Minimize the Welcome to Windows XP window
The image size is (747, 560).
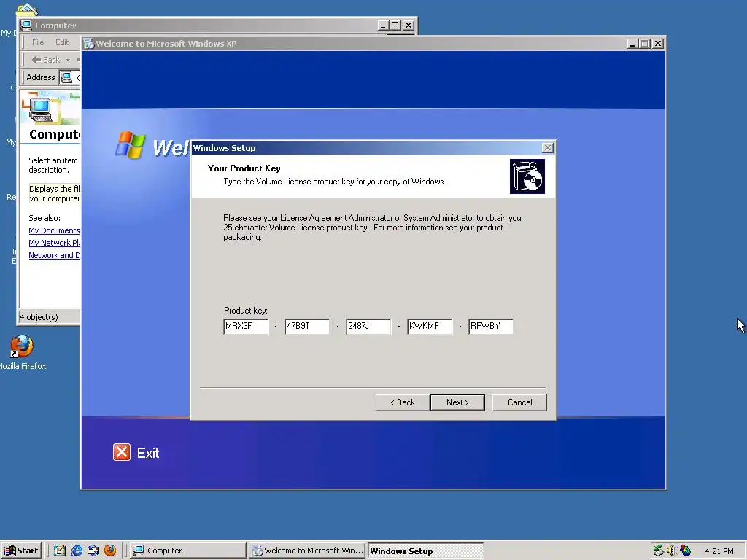pos(632,43)
